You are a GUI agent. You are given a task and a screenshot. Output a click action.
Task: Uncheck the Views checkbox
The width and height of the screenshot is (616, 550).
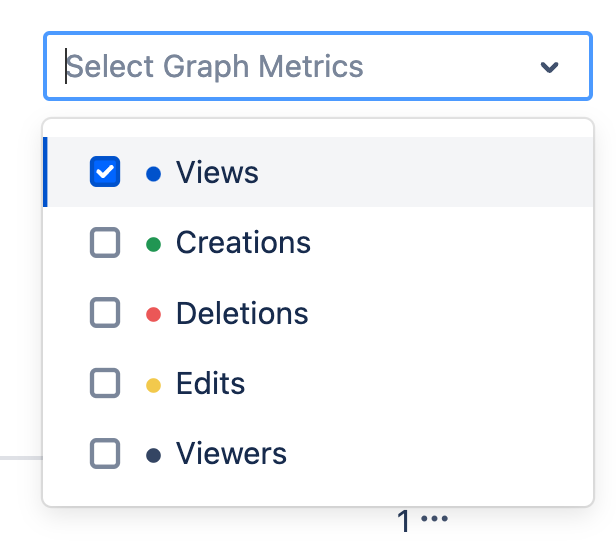pyautogui.click(x=105, y=172)
